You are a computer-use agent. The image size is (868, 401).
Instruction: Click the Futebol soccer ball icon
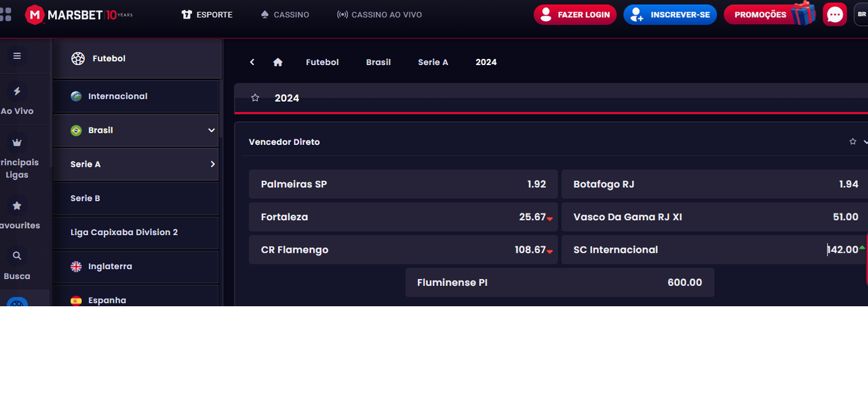pyautogui.click(x=78, y=58)
